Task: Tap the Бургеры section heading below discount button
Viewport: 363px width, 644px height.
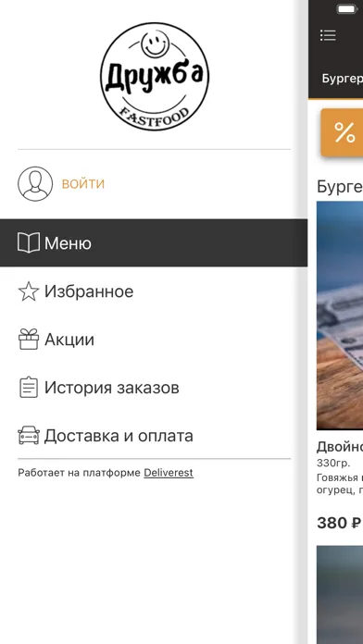Action: tap(340, 187)
